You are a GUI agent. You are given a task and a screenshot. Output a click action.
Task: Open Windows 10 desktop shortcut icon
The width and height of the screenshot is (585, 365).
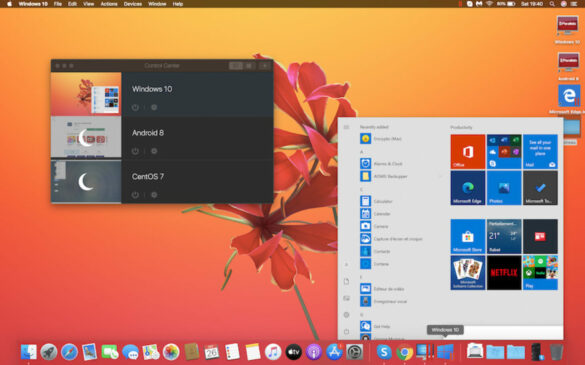567,26
